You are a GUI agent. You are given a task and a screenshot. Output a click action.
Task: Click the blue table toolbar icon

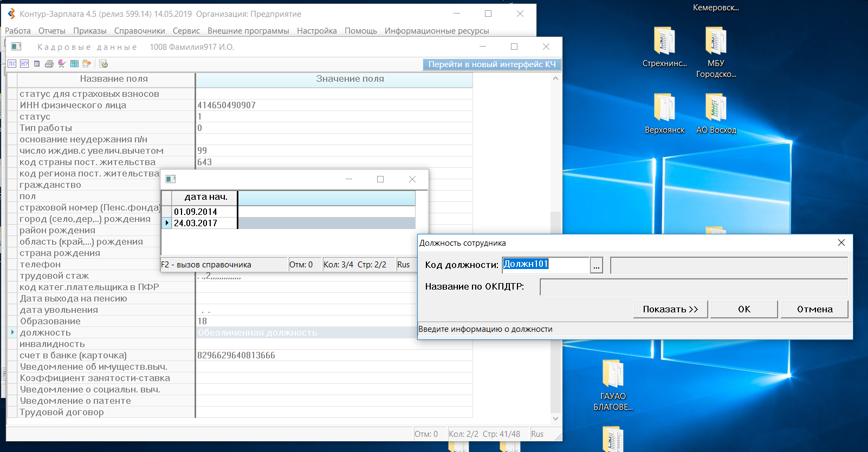click(74, 64)
